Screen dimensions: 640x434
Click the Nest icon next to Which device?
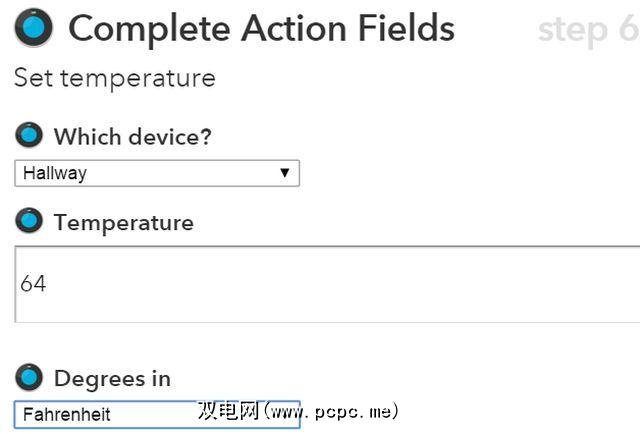point(30,135)
